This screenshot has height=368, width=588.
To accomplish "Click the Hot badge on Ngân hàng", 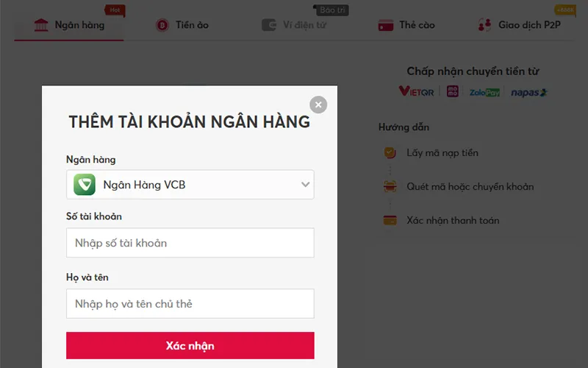I will [115, 10].
